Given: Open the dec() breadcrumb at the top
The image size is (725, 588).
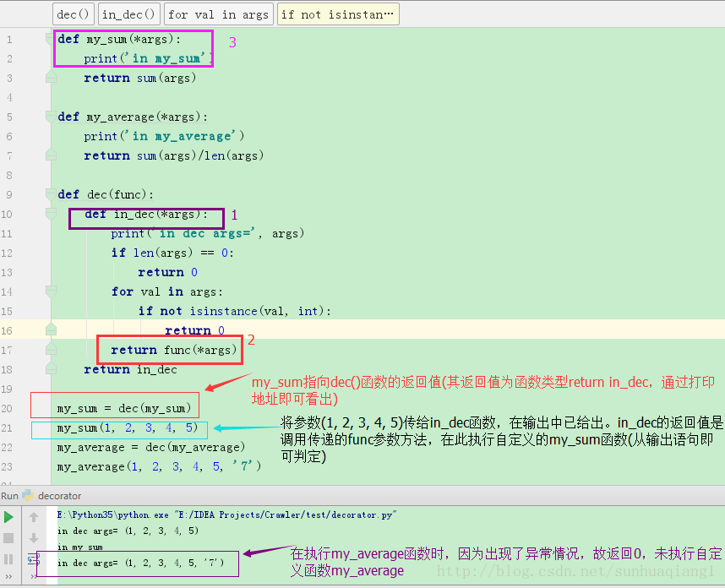Looking at the screenshot, I should 73,14.
